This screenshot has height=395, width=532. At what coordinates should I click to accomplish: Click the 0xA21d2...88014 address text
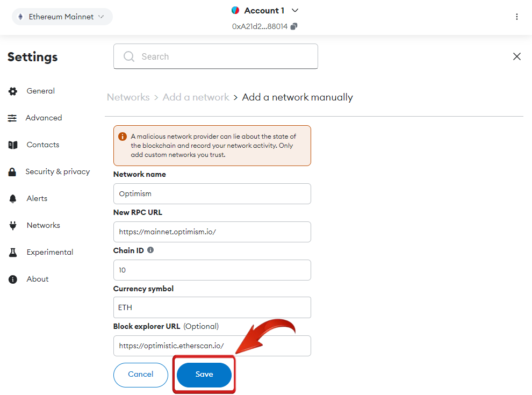click(260, 26)
